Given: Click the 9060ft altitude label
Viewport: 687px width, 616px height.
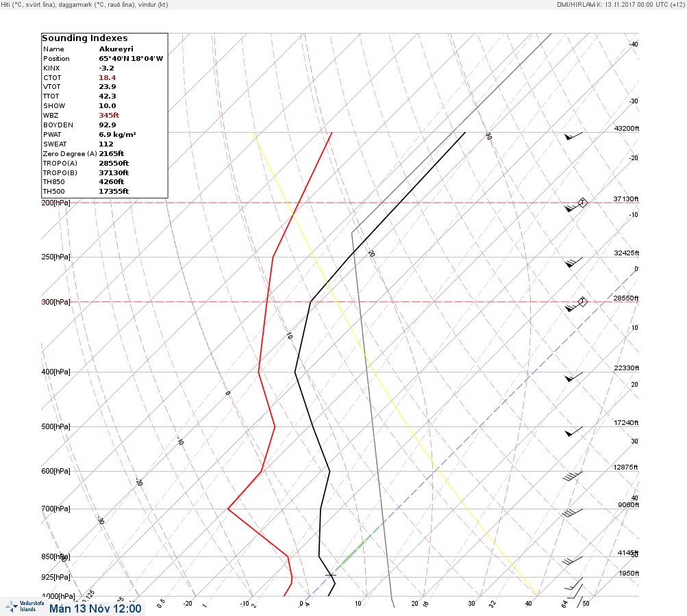Looking at the screenshot, I should tap(628, 505).
